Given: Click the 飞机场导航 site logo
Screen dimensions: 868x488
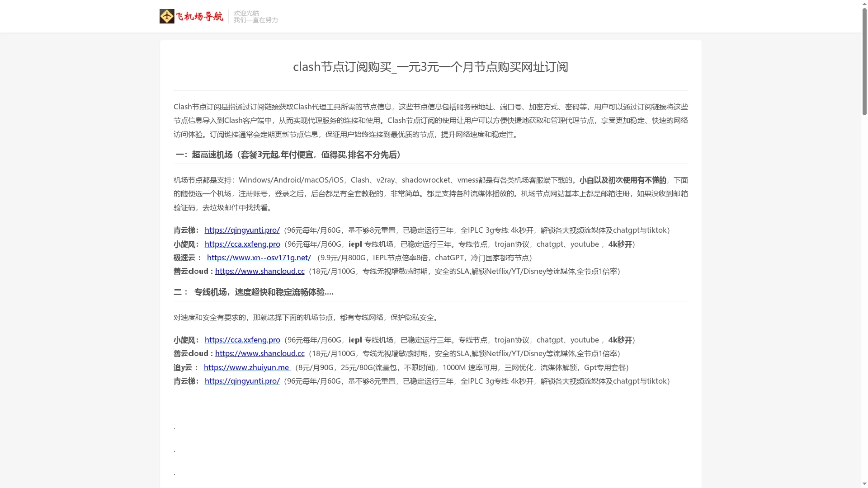Looking at the screenshot, I should click(192, 16).
